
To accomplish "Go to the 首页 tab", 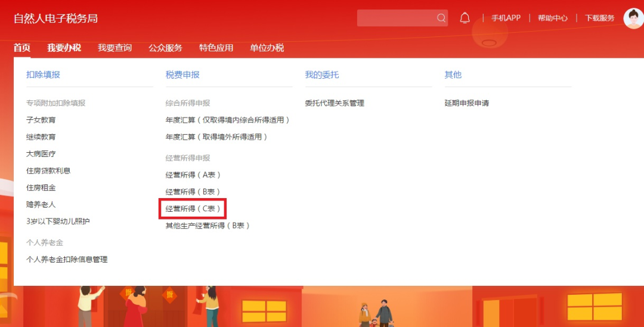I will pos(22,48).
